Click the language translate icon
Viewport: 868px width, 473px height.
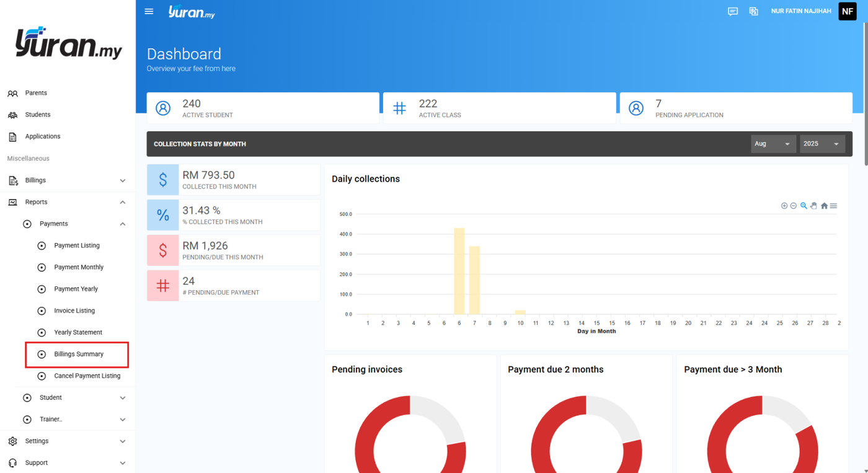[753, 11]
